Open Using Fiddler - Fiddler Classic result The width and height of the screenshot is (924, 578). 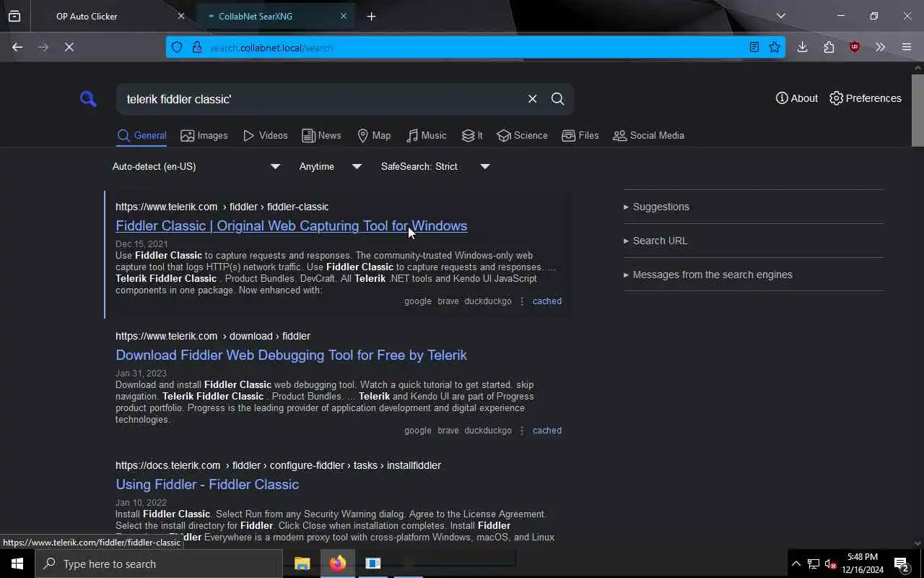click(x=207, y=484)
